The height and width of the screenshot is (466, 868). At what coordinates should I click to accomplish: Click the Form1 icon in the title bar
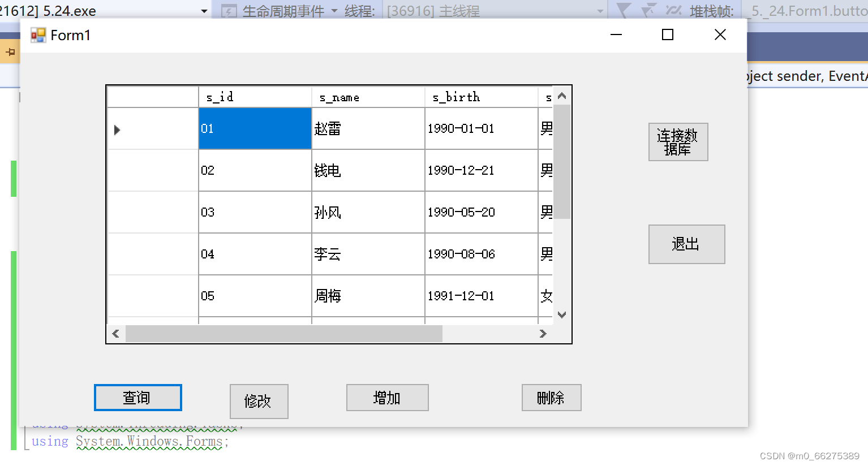coord(38,34)
